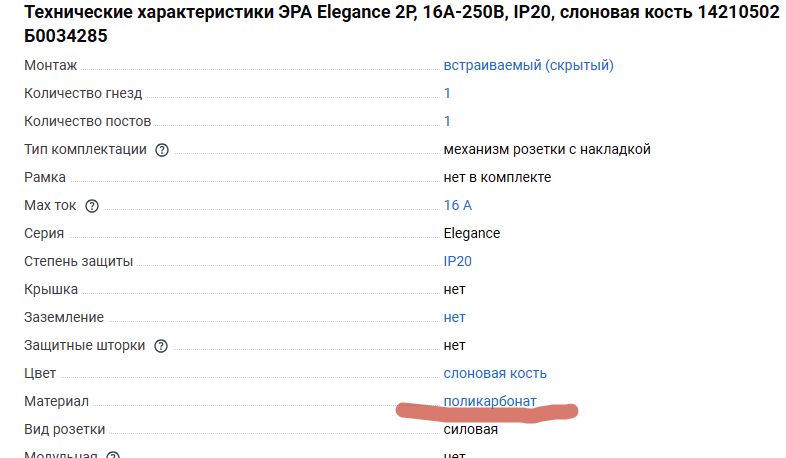Click question mark beside Защитные шторки
This screenshot has height=458, width=786.
pos(160,346)
